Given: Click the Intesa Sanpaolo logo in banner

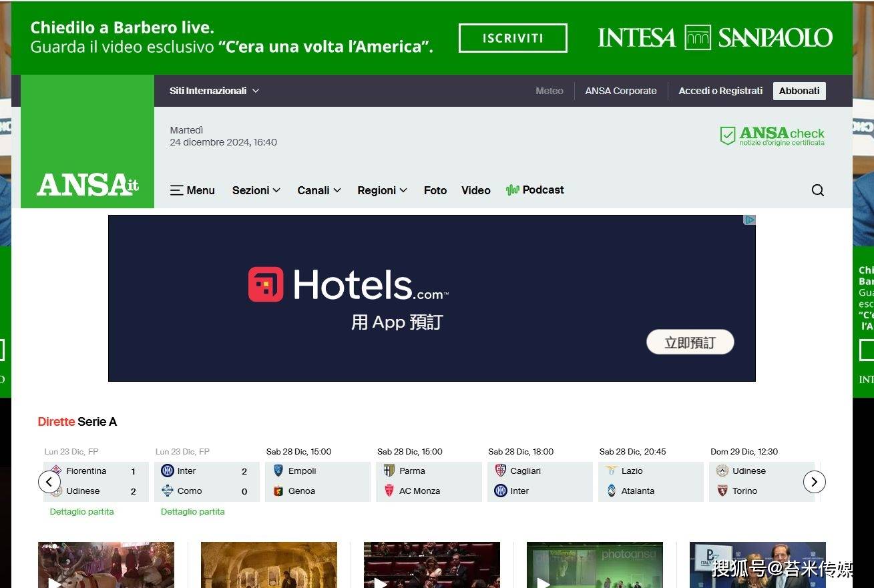Looking at the screenshot, I should [x=715, y=37].
